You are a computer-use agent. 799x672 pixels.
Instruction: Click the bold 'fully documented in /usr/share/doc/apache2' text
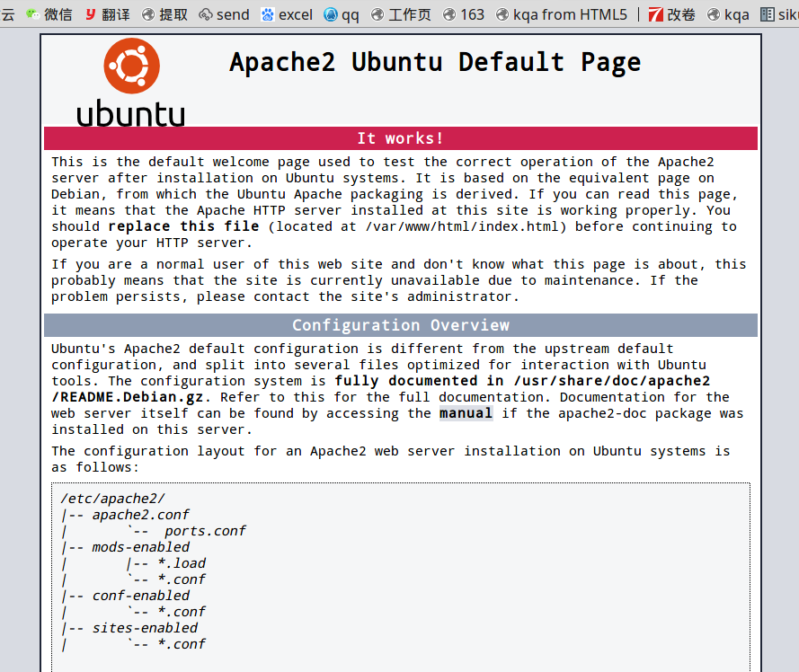point(522,381)
